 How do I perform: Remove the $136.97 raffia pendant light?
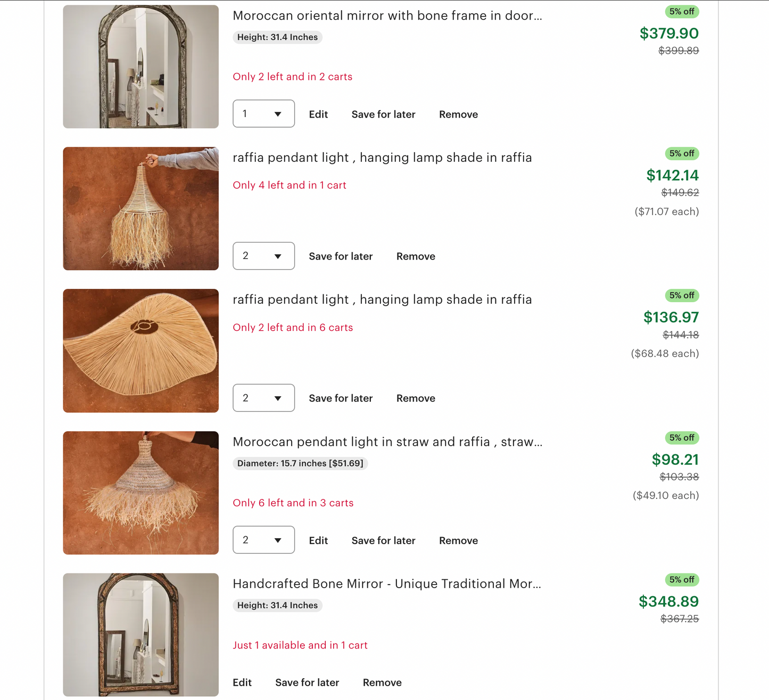(416, 398)
